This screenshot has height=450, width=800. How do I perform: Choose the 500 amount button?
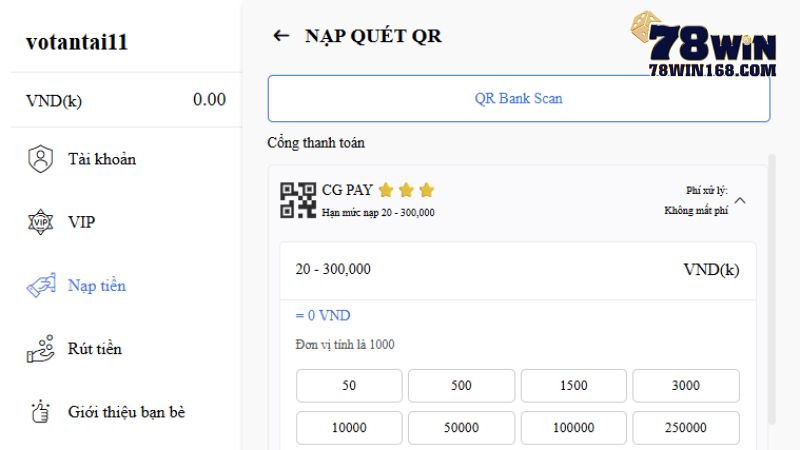pos(461,386)
